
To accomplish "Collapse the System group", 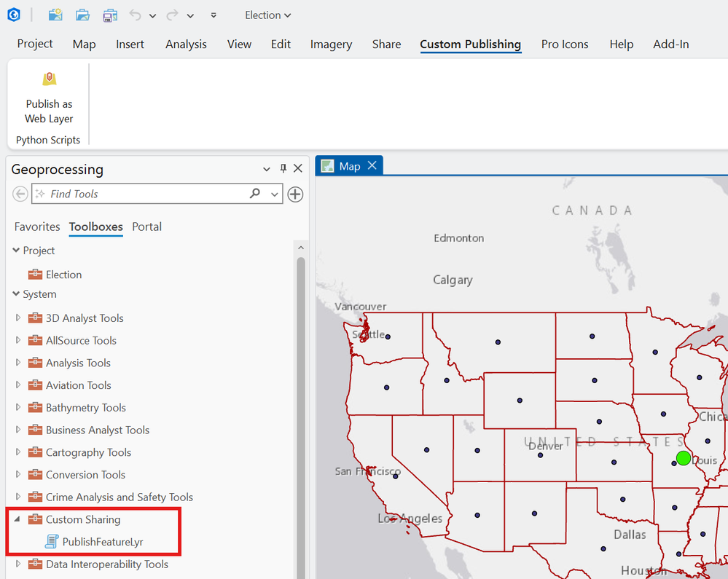I will pyautogui.click(x=16, y=294).
